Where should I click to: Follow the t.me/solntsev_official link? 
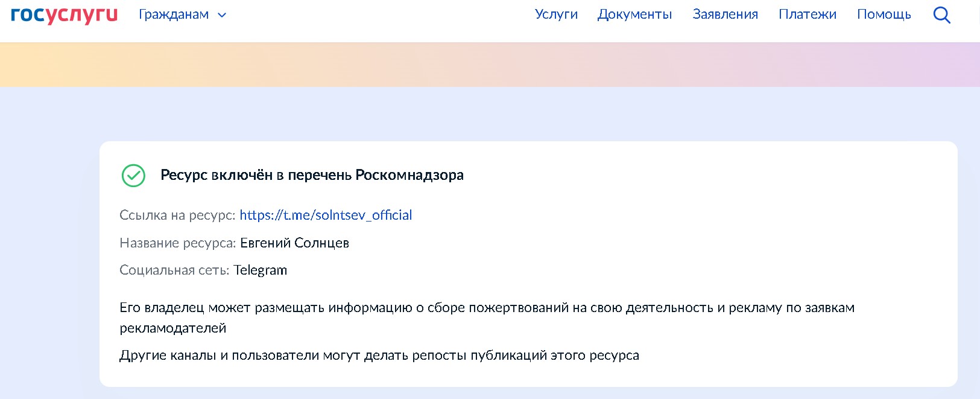click(326, 215)
